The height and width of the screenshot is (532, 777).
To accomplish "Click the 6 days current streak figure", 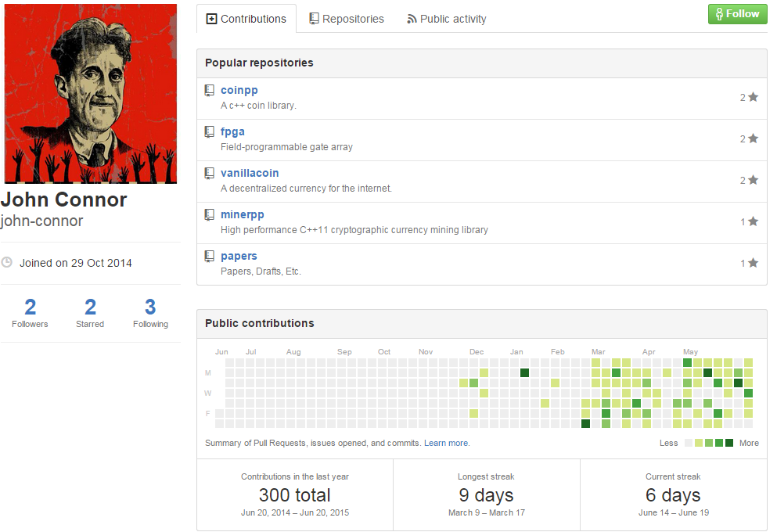I will (x=673, y=495).
